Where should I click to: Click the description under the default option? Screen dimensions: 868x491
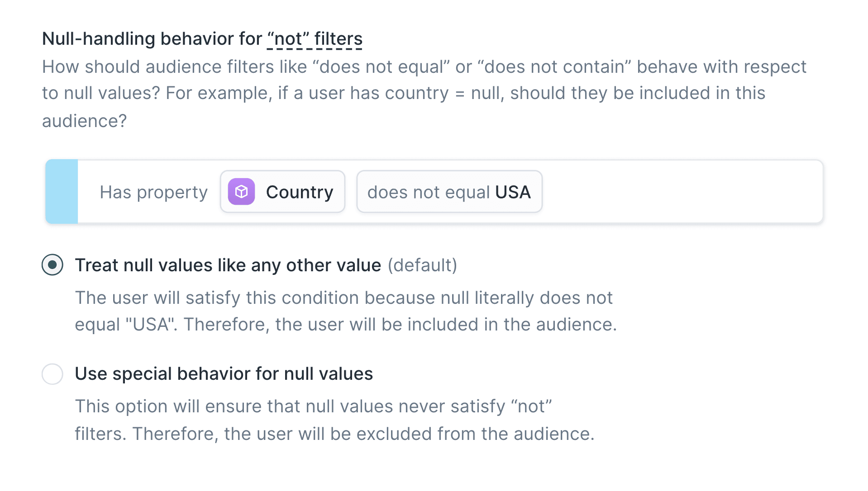345,311
